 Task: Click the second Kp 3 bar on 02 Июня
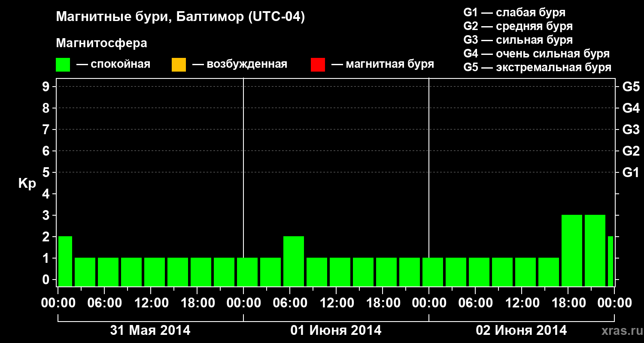pos(595,250)
